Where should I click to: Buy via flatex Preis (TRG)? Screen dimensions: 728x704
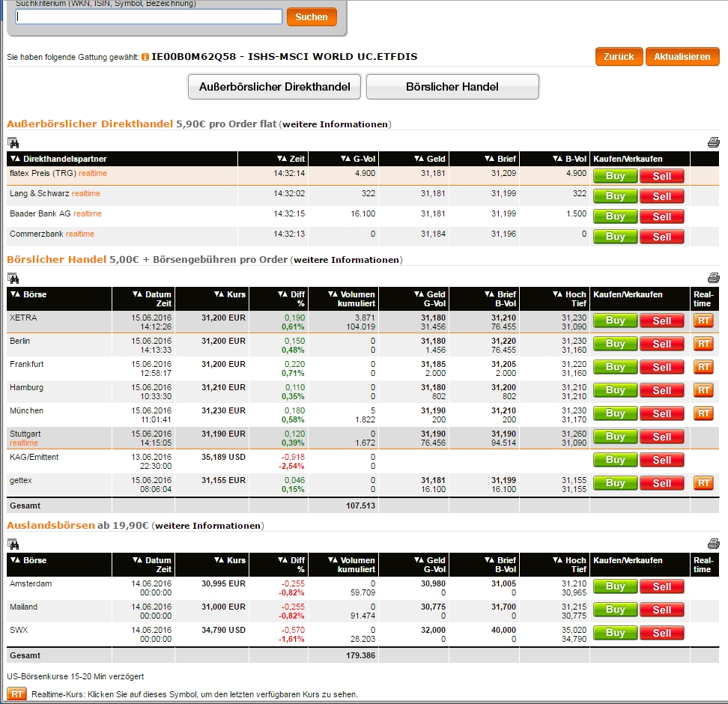coord(615,176)
